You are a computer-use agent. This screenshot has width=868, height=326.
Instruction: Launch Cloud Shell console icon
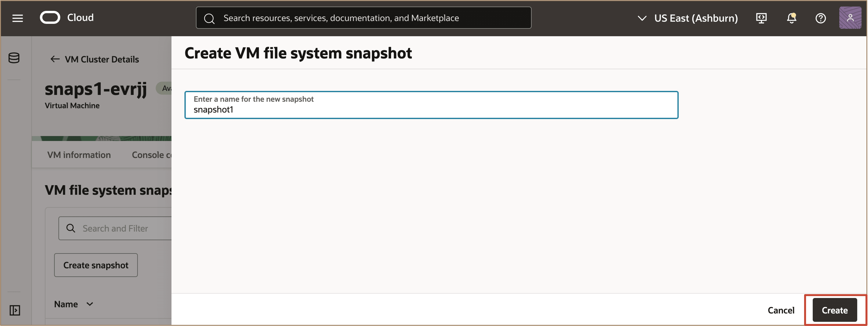tap(761, 18)
